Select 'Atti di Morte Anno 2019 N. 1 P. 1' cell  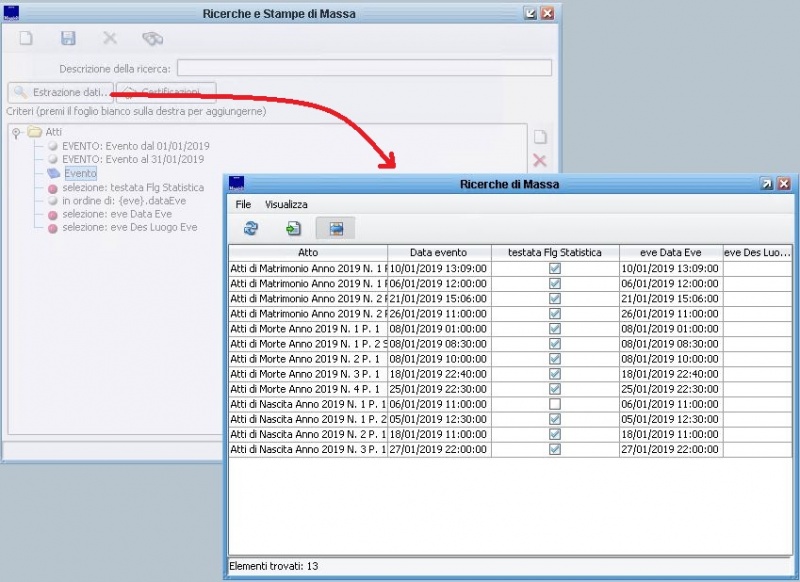308,328
